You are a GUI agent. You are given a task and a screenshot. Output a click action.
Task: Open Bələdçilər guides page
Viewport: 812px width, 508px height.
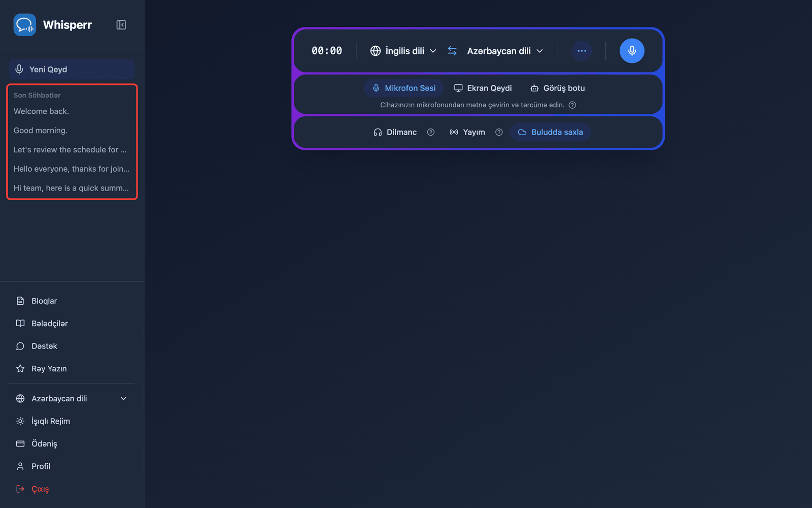(72, 324)
